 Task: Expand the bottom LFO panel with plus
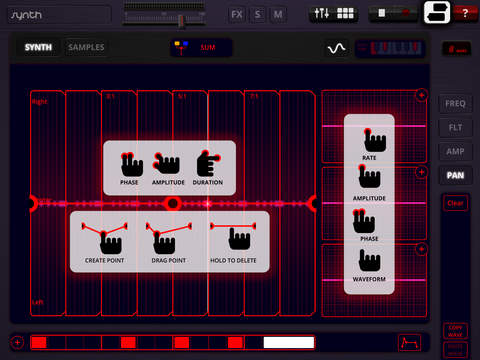click(x=421, y=249)
